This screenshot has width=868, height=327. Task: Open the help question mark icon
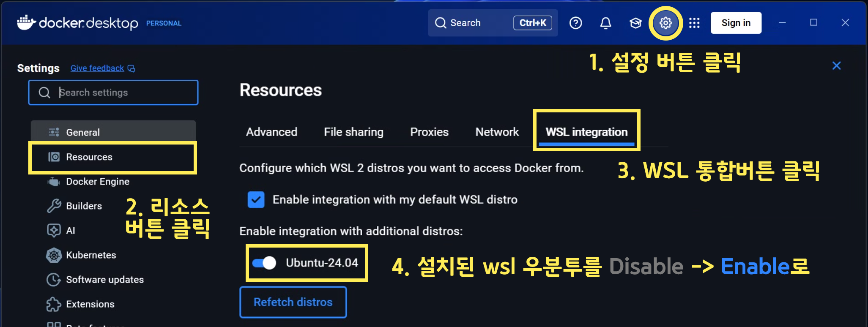pos(575,23)
